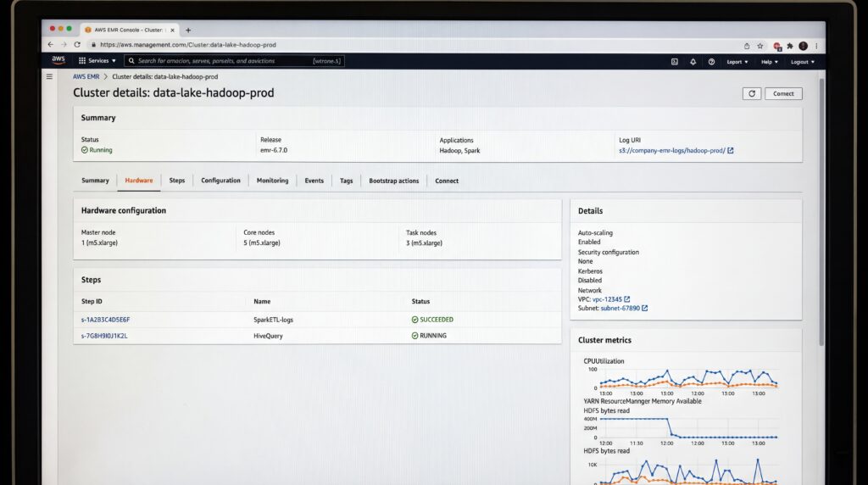Select the Configuration tab
Image resolution: width=868 pixels, height=485 pixels.
[220, 181]
